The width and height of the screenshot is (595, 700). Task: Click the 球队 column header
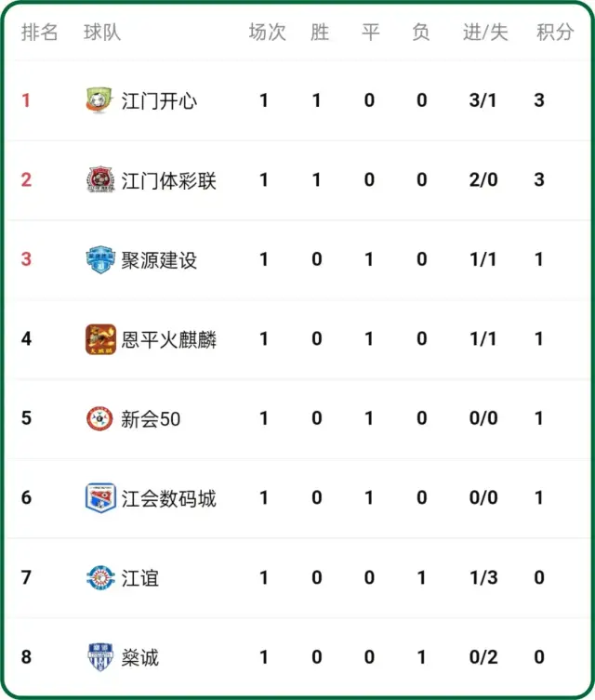(102, 33)
